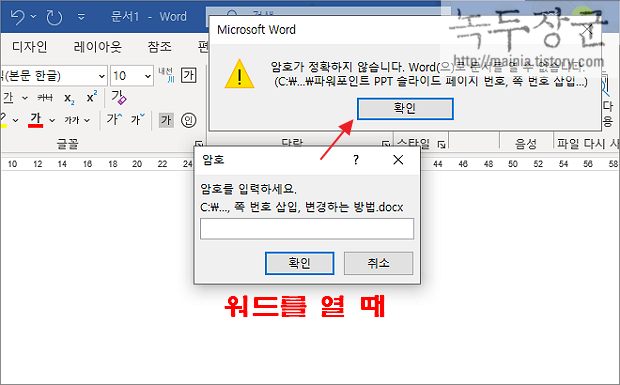Toggle strikethrough formatting
The image size is (620, 385).
click(x=45, y=98)
